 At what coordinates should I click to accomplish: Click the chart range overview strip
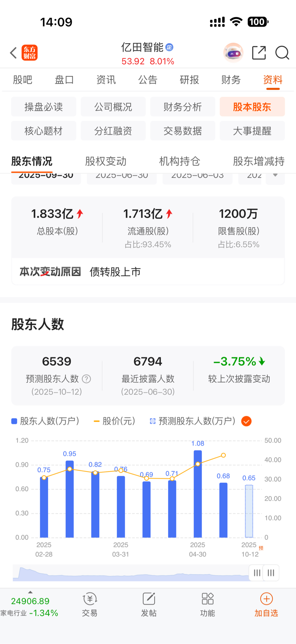(x=131, y=573)
